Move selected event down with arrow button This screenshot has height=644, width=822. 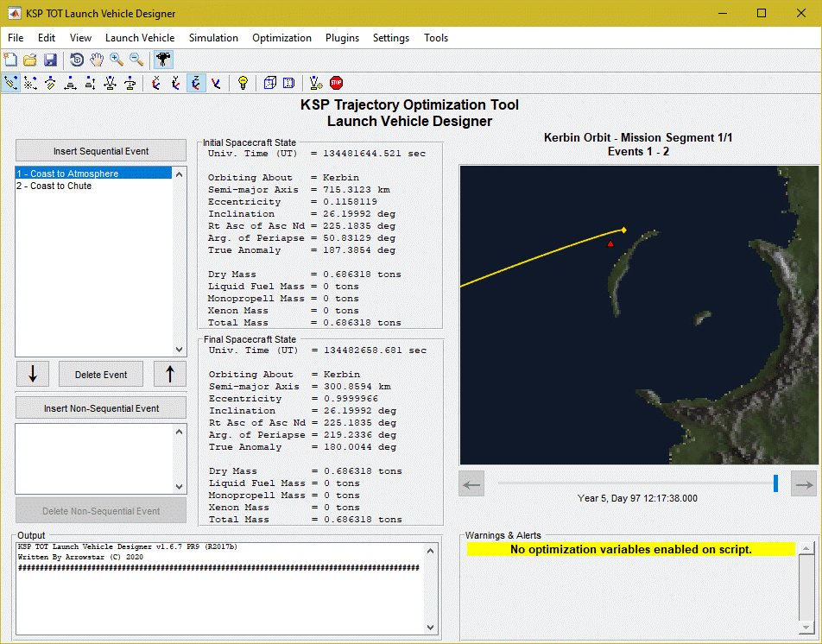point(33,374)
